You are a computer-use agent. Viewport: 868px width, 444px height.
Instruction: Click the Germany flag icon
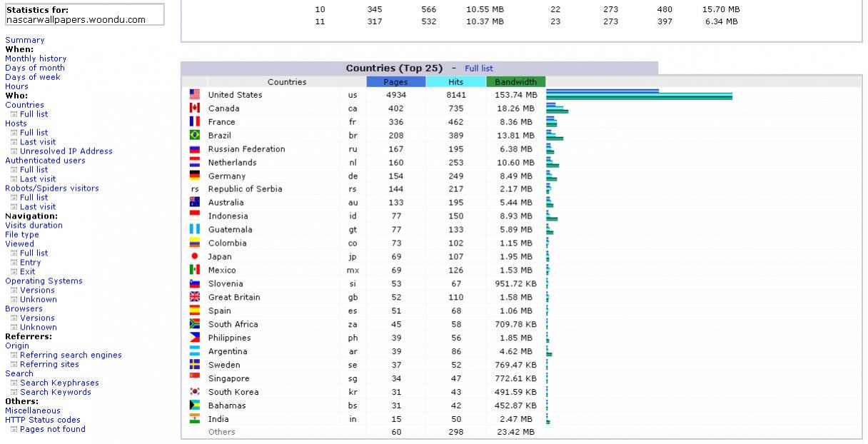[x=194, y=176]
